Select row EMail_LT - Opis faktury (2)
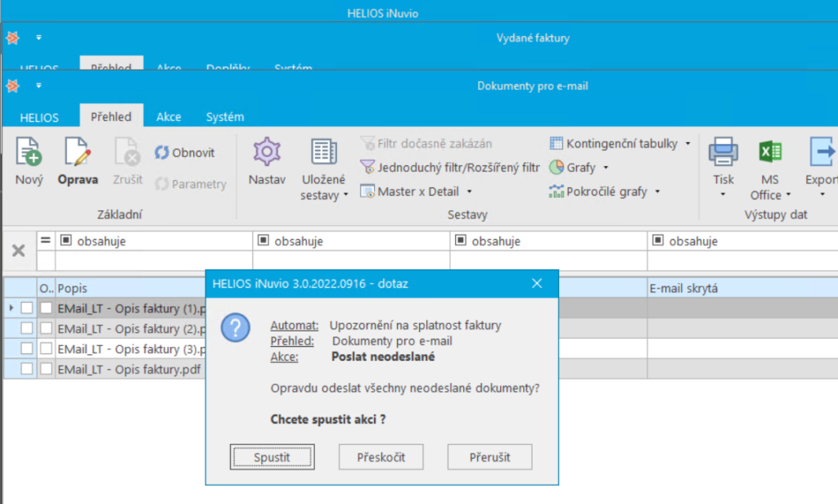The image size is (838, 504). pyautogui.click(x=132, y=328)
